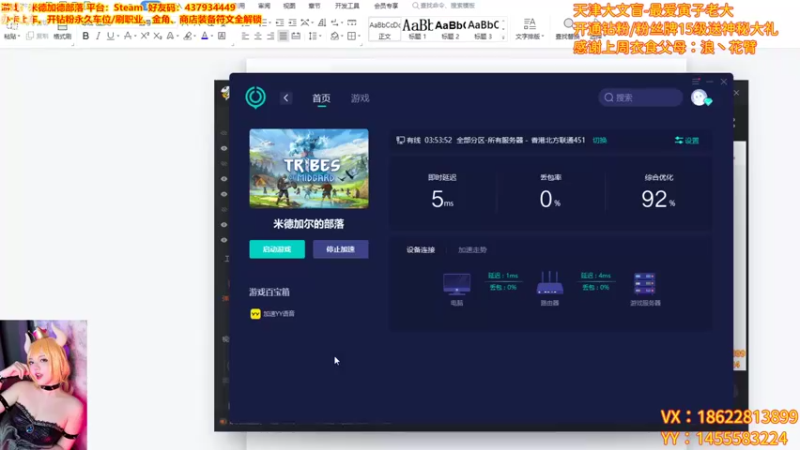Click the wired connection icon beside 有线
The height and width of the screenshot is (450, 800).
[401, 140]
